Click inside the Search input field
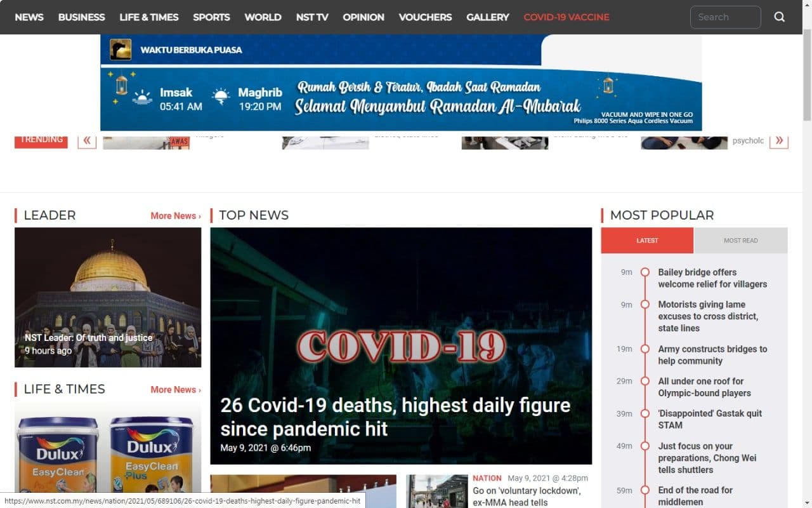The image size is (812, 508). pos(724,17)
